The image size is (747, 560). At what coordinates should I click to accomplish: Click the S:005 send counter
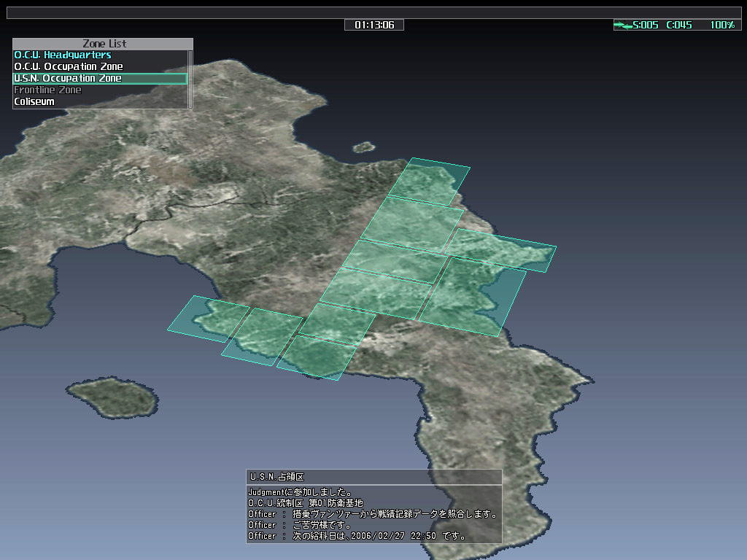646,26
